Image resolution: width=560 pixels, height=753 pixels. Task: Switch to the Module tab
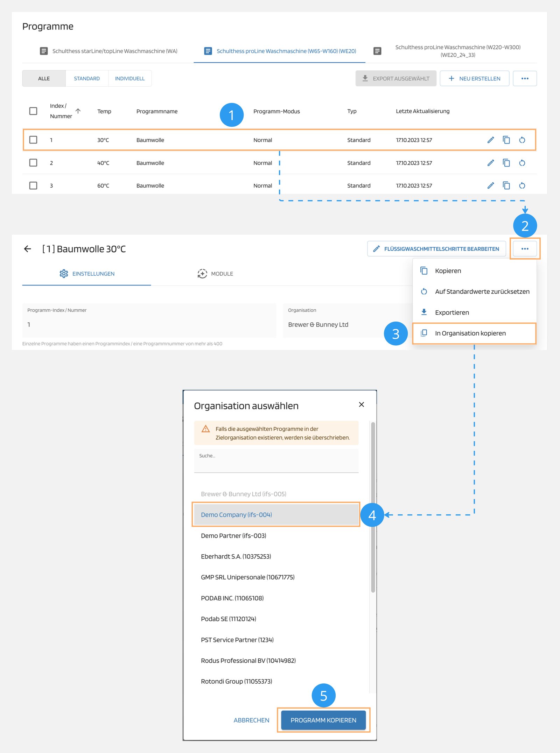(215, 274)
